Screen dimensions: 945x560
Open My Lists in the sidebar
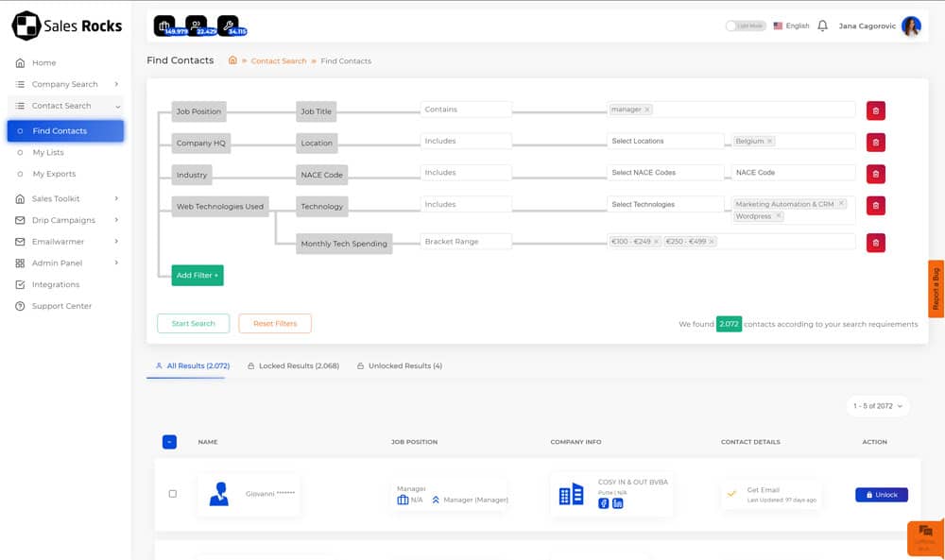point(48,152)
